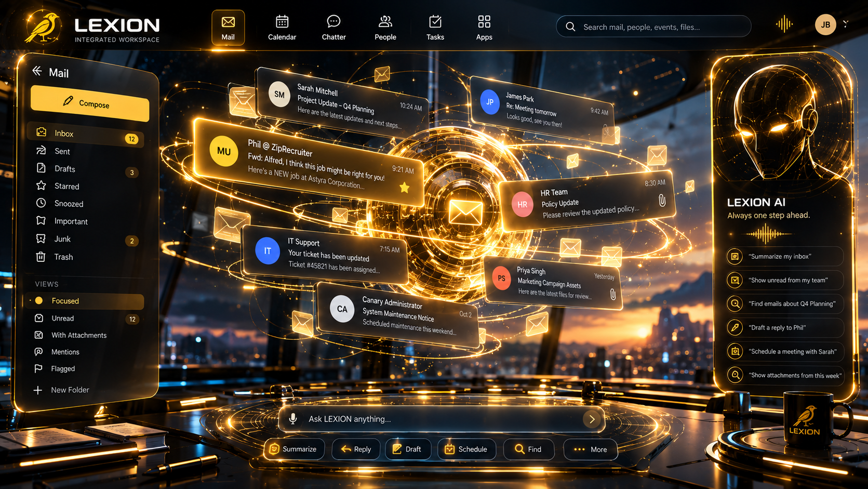
Task: Go to the Tasks tab
Action: (435, 28)
